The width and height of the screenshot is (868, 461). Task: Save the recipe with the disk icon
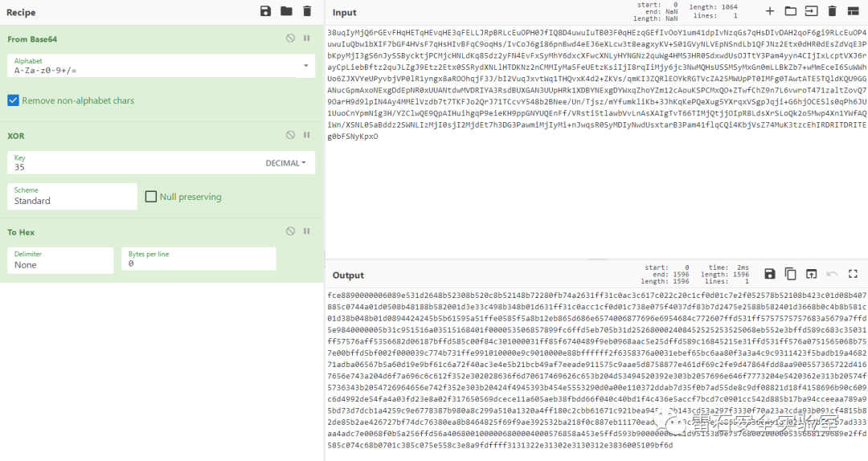click(x=266, y=11)
